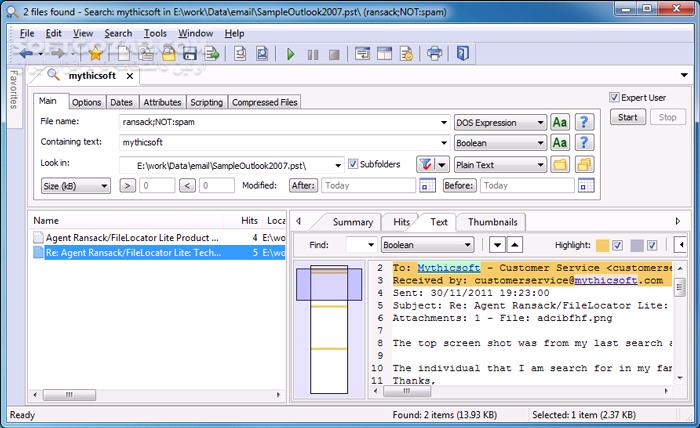The height and width of the screenshot is (428, 700).
Task: Click the less-than size toggle
Action: point(187,186)
